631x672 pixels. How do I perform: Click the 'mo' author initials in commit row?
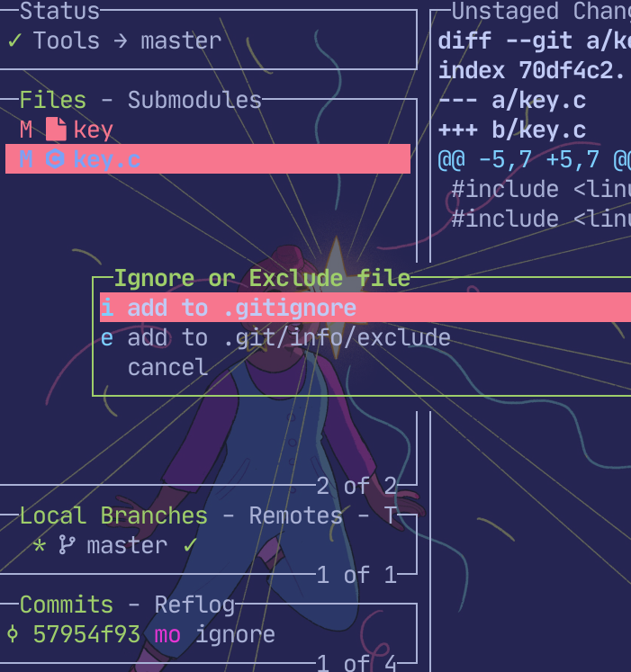(x=167, y=635)
